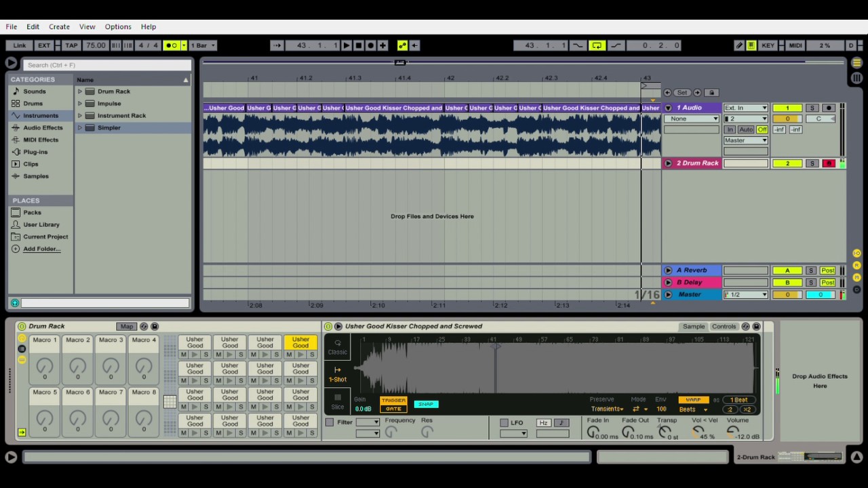The height and width of the screenshot is (488, 868).
Task: Open the User Library place
Action: coord(41,225)
